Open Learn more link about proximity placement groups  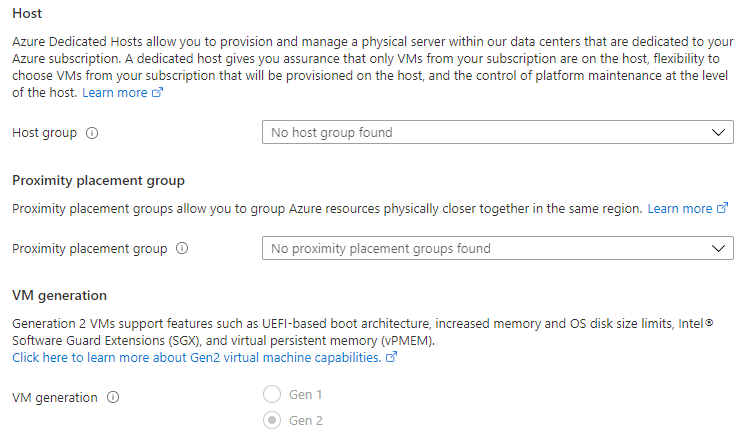pos(680,208)
